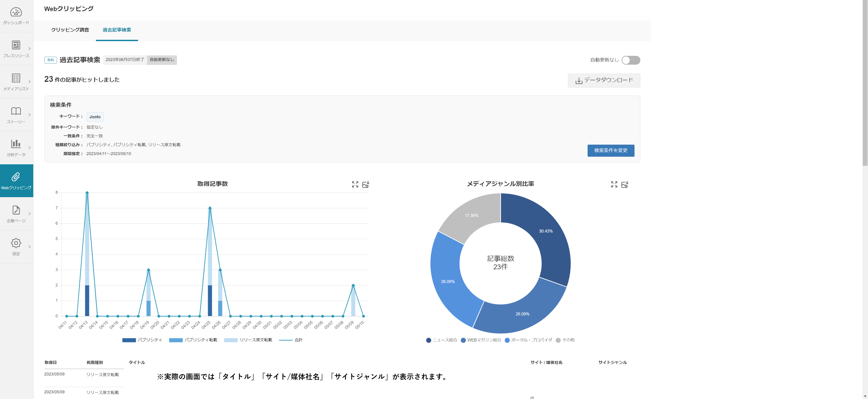Toggle その他 legend entry
This screenshot has width=868, height=399.
point(565,340)
